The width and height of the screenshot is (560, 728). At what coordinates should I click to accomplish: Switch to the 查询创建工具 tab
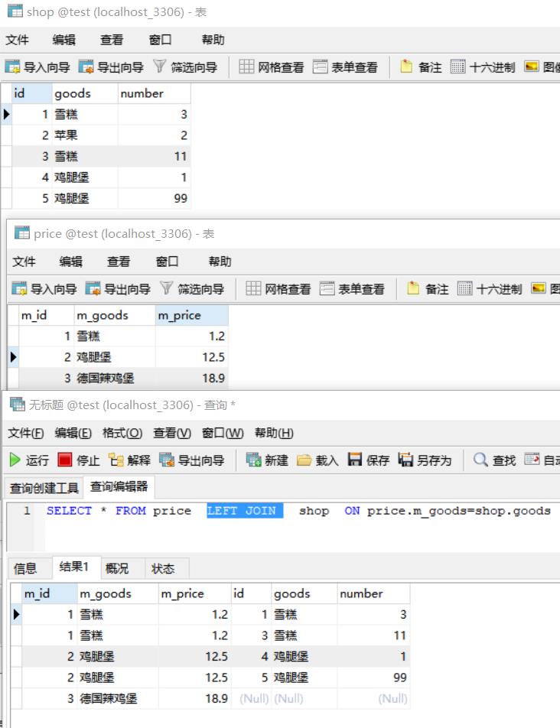tap(44, 488)
